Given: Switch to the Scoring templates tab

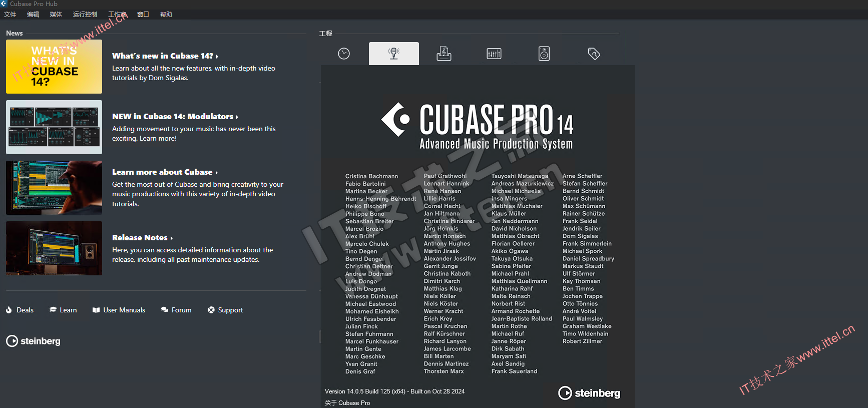Looking at the screenshot, I should [x=444, y=54].
